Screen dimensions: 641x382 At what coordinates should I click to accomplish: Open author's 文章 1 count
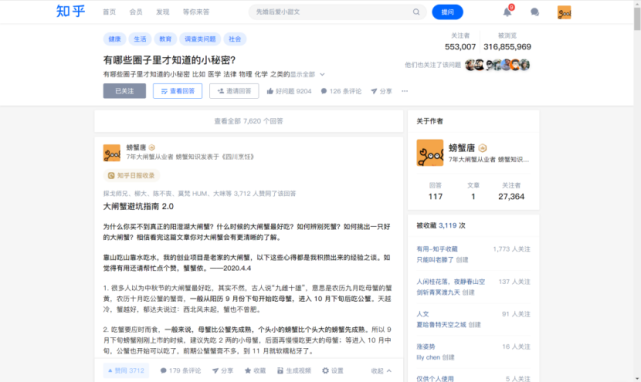[473, 191]
